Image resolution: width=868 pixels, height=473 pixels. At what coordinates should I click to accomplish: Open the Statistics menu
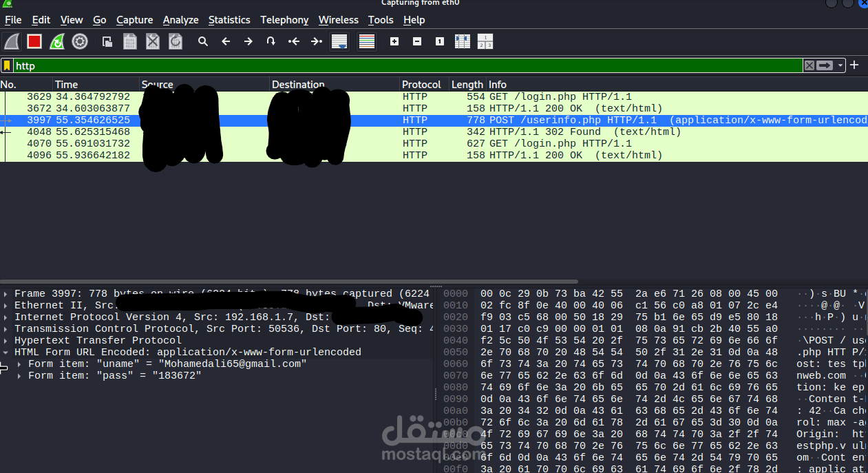click(x=229, y=20)
